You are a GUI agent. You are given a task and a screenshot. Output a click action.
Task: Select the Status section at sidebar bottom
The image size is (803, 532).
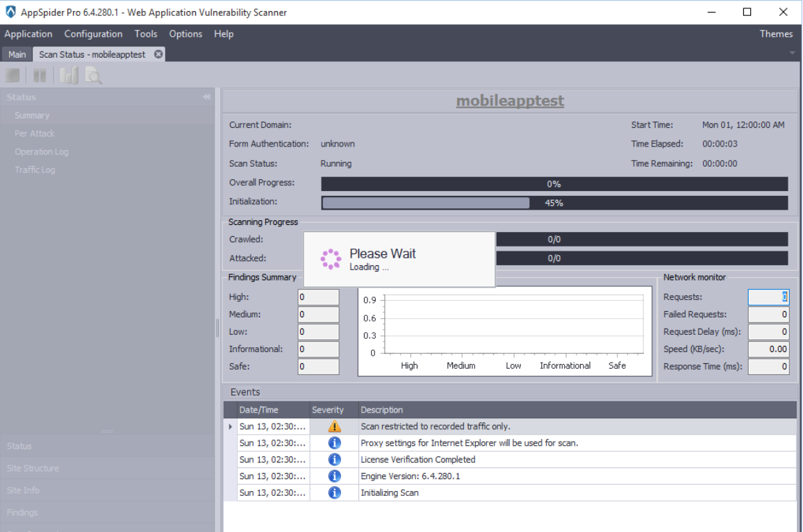(x=108, y=446)
